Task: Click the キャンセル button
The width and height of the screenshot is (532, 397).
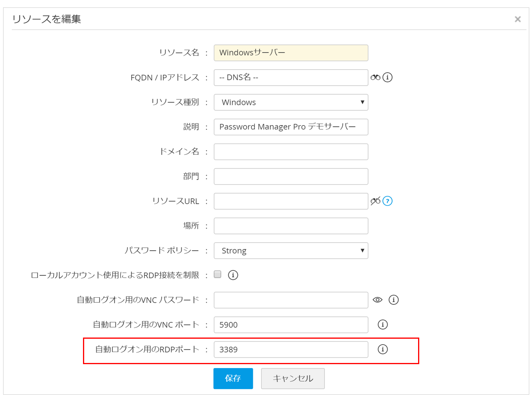Action: [293, 379]
